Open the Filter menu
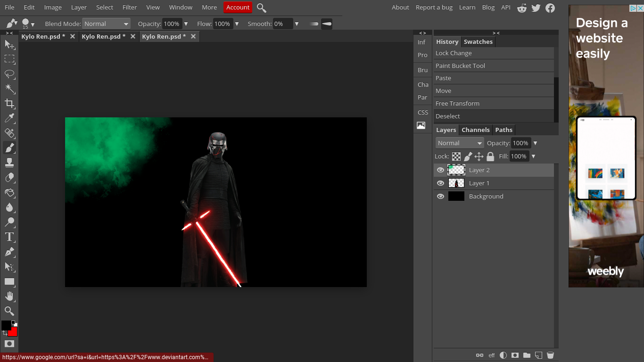The image size is (644, 362). (x=130, y=8)
